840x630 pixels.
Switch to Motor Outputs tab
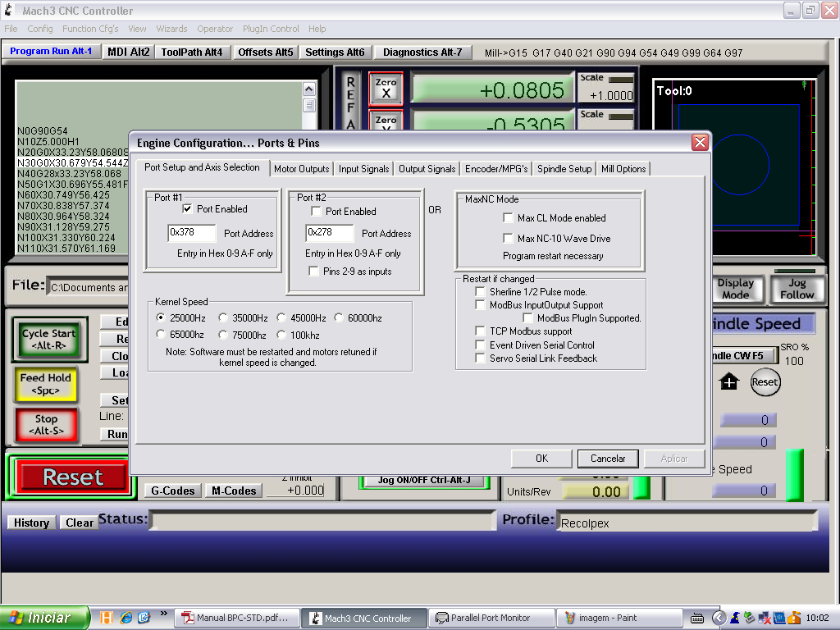click(302, 169)
